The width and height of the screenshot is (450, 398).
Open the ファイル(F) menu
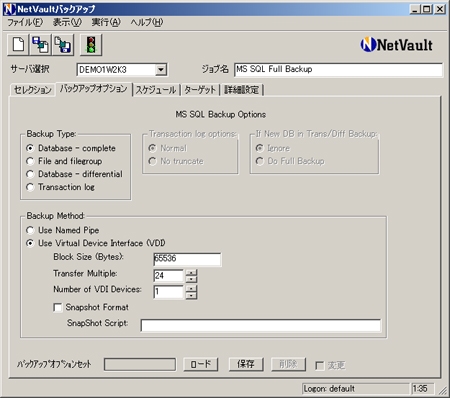click(x=25, y=22)
